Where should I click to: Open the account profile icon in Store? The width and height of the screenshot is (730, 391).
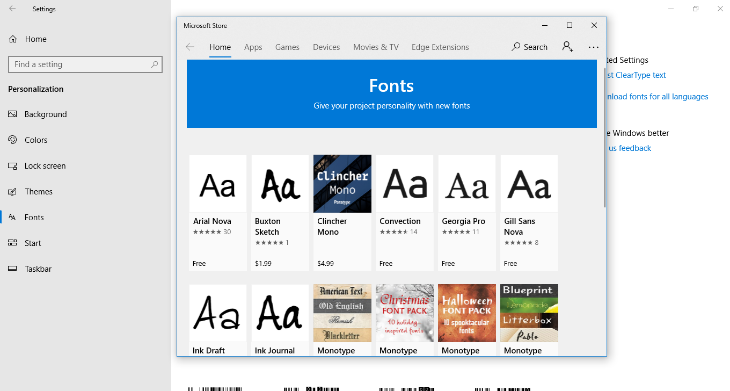[567, 46]
